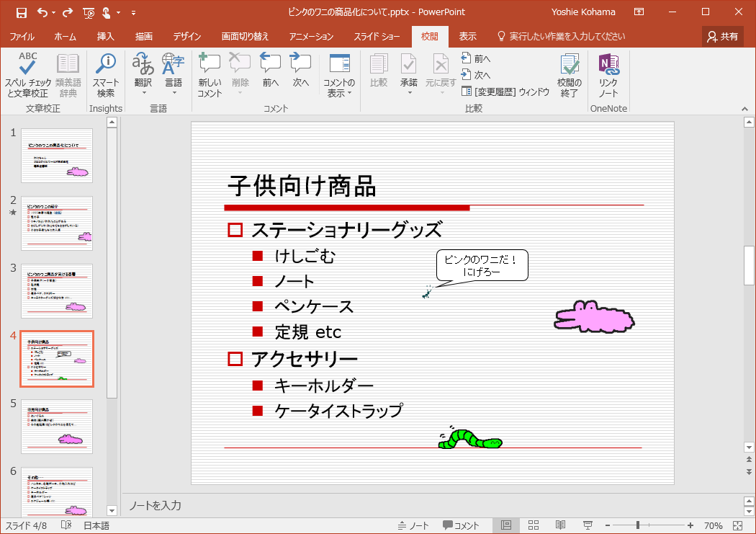Toggle the Notes pane in status bar
The width and height of the screenshot is (756, 534).
point(413,525)
